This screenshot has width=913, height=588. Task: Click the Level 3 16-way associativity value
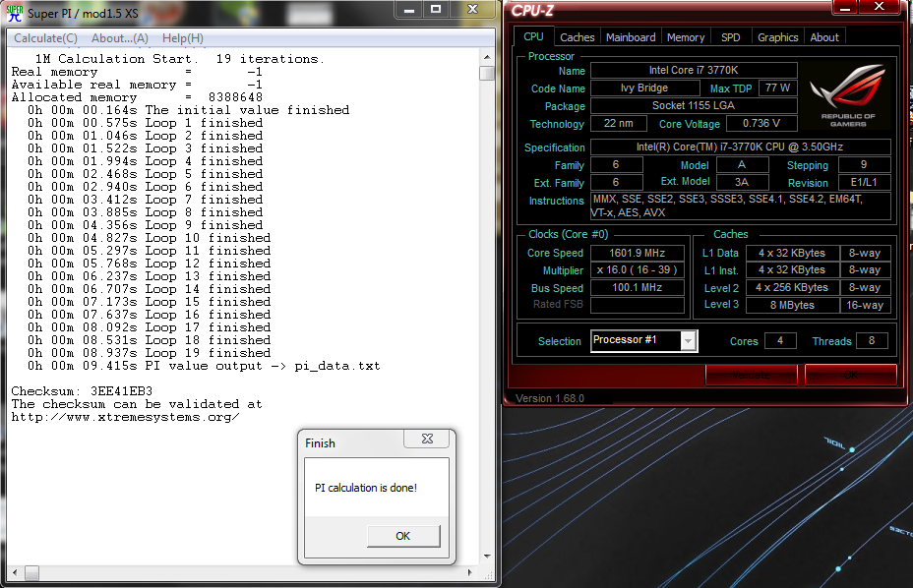865,305
